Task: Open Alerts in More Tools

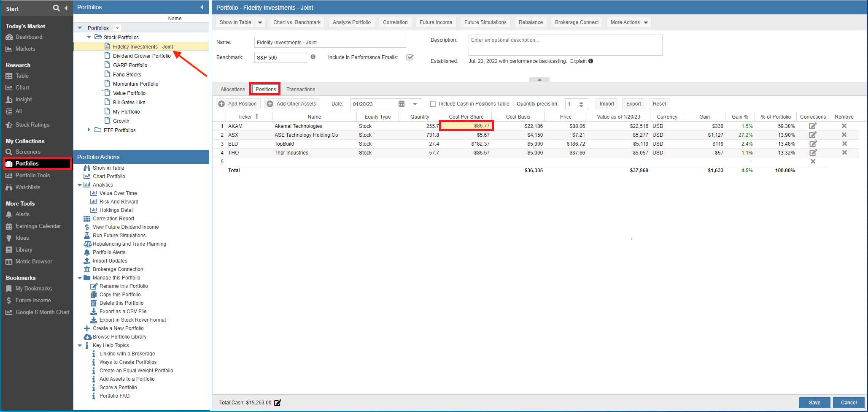Action: coord(22,214)
